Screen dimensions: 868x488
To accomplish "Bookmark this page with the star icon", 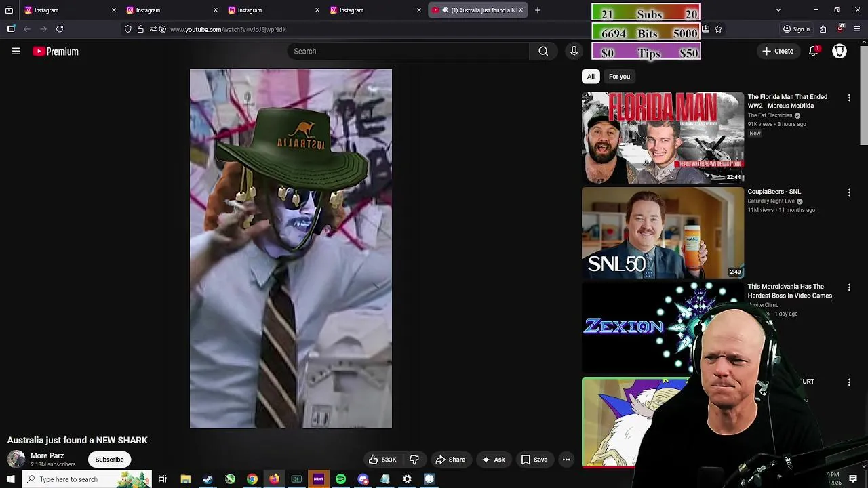I will point(718,29).
